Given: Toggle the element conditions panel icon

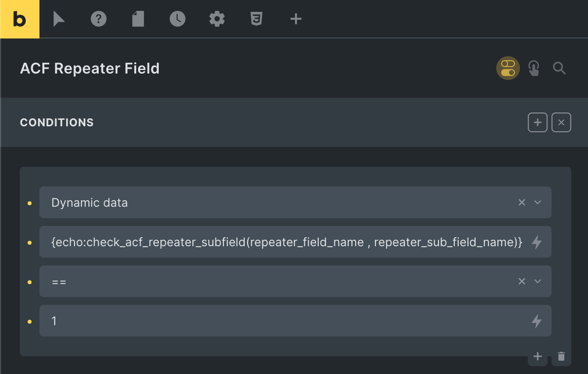Looking at the screenshot, I should (508, 68).
